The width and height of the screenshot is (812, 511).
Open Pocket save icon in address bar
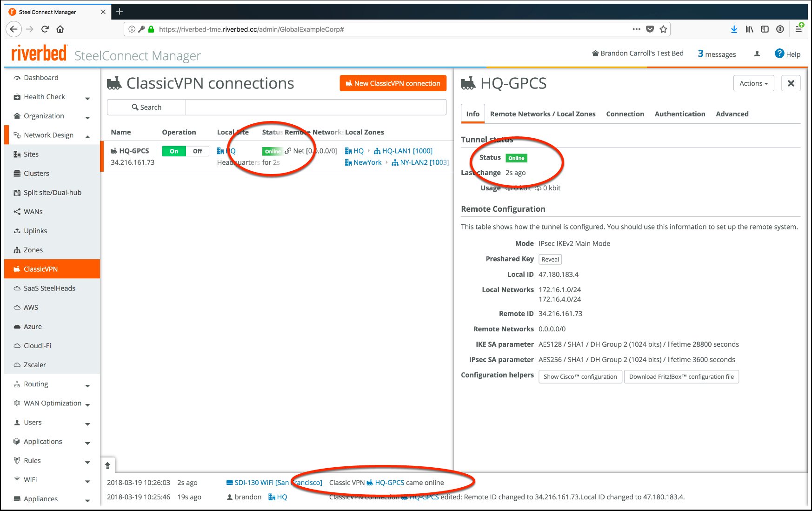650,29
